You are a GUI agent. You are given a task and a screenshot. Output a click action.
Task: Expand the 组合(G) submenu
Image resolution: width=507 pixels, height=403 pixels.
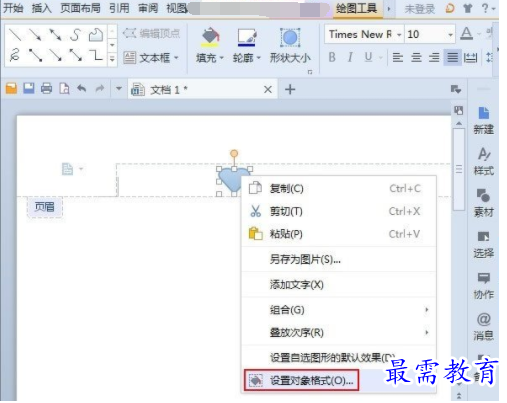click(427, 310)
